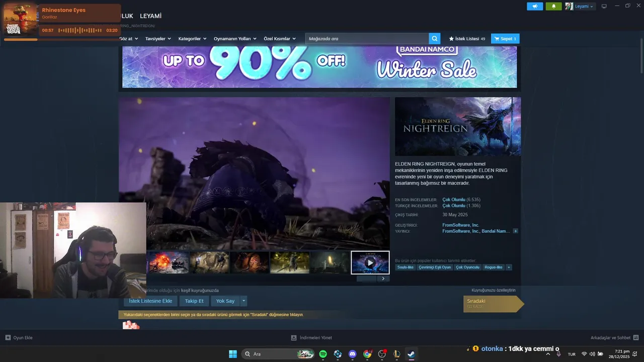Viewport: 644px width, 362px height.
Task: Select the explosion screenshot thumbnail
Action: [168, 262]
